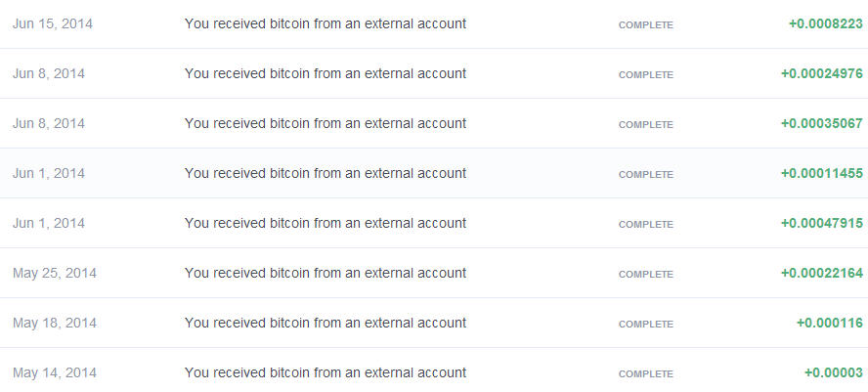Click the COMPLETE status on May 18 row
This screenshot has width=868, height=392.
645,324
